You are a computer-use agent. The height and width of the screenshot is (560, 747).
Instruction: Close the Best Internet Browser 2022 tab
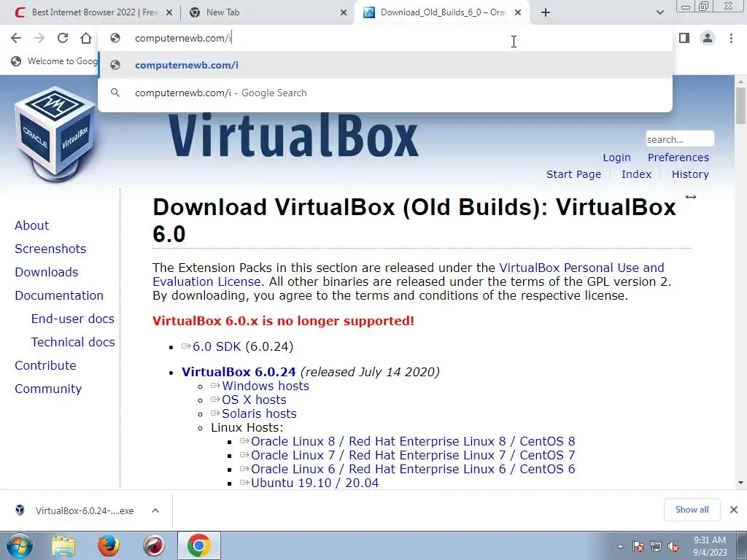tap(169, 13)
